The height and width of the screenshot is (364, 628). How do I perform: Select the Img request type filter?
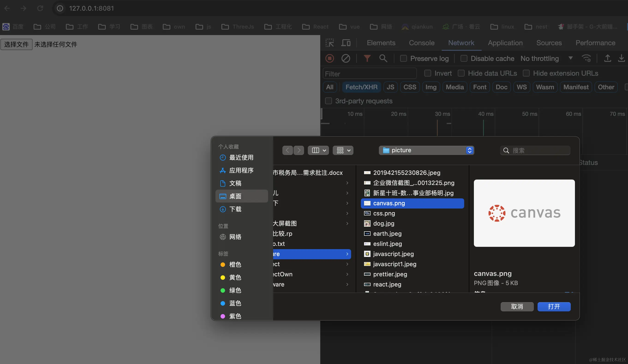[x=431, y=87]
